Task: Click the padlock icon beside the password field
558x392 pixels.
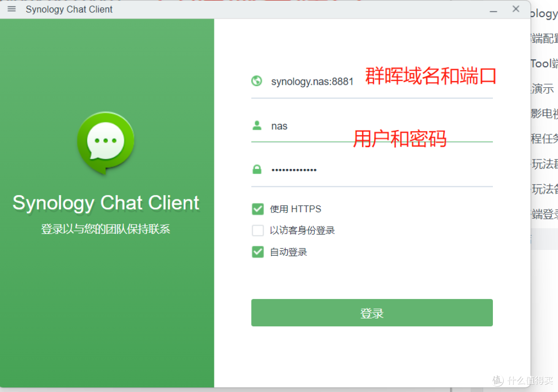Action: click(x=257, y=169)
